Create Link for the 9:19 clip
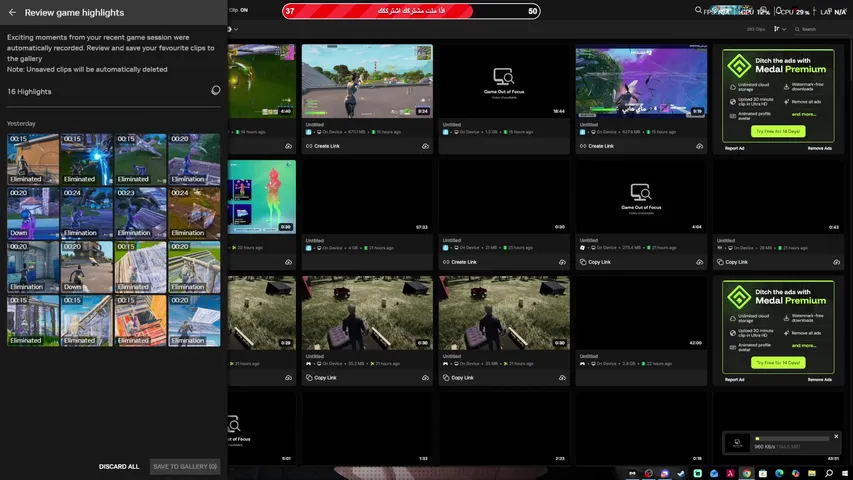Screen dimensions: 853x480 coord(597,146)
